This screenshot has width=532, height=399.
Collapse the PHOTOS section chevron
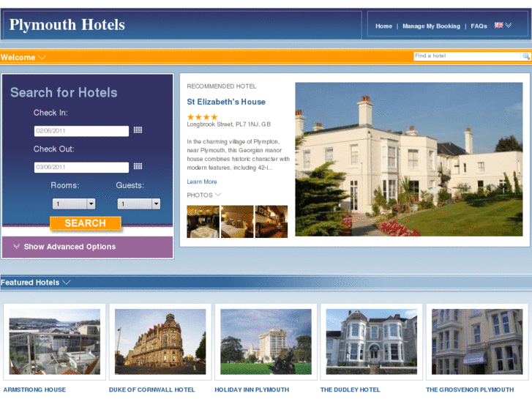tap(218, 195)
